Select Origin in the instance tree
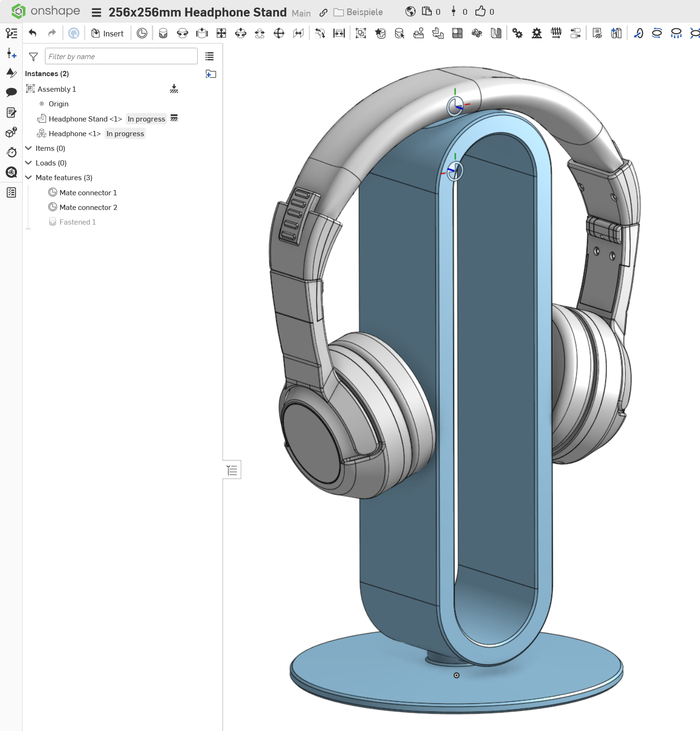Image resolution: width=700 pixels, height=731 pixels. 59,104
